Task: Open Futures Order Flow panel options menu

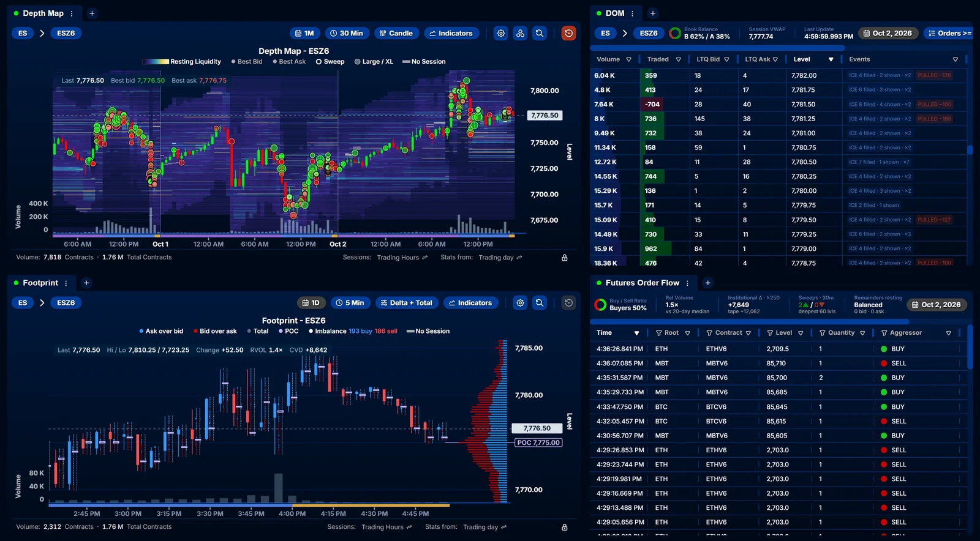Action: [x=687, y=283]
